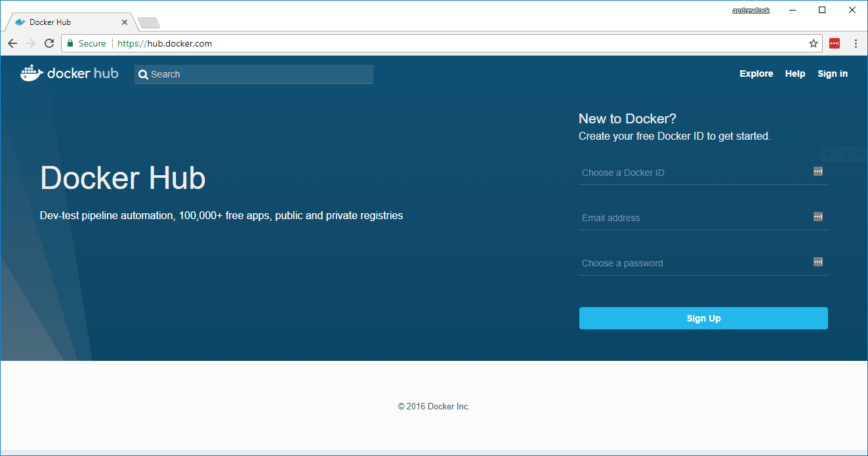This screenshot has width=868, height=456.
Task: Open the red password manager extension icon
Action: pyautogui.click(x=835, y=43)
